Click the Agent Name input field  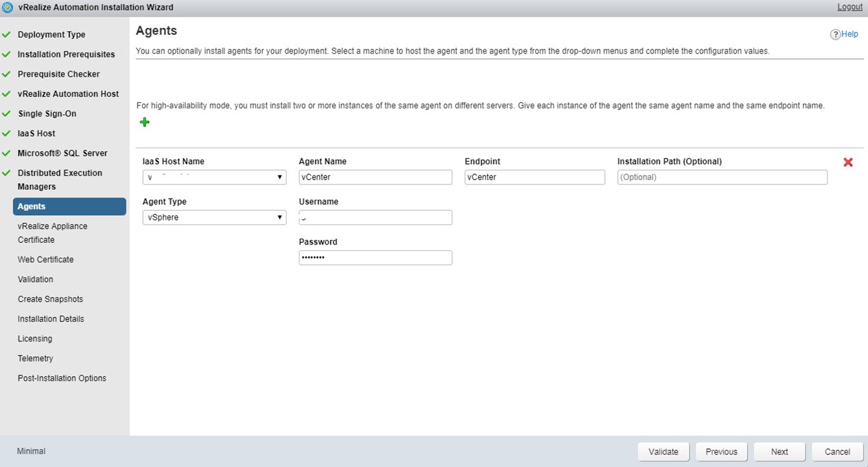click(375, 177)
